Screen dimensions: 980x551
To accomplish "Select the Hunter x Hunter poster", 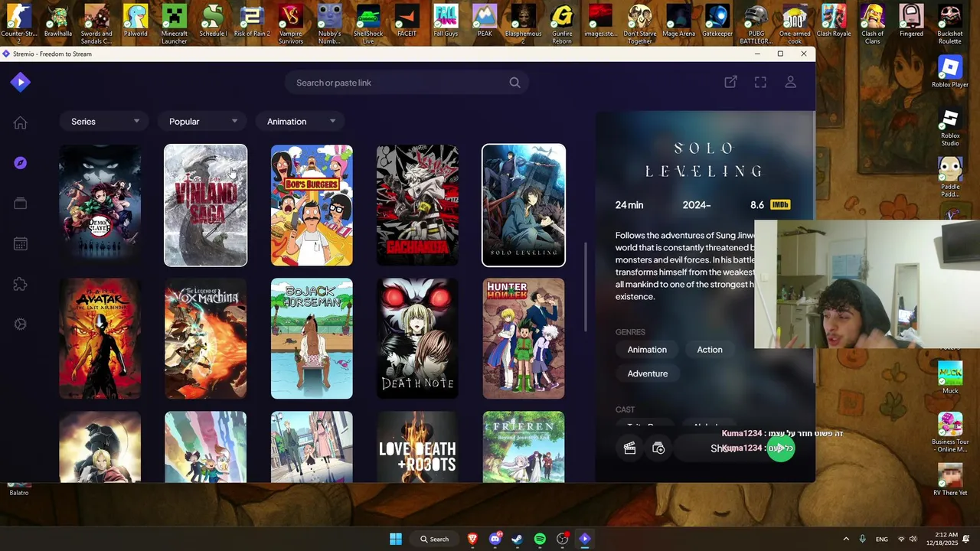I will pyautogui.click(x=524, y=338).
